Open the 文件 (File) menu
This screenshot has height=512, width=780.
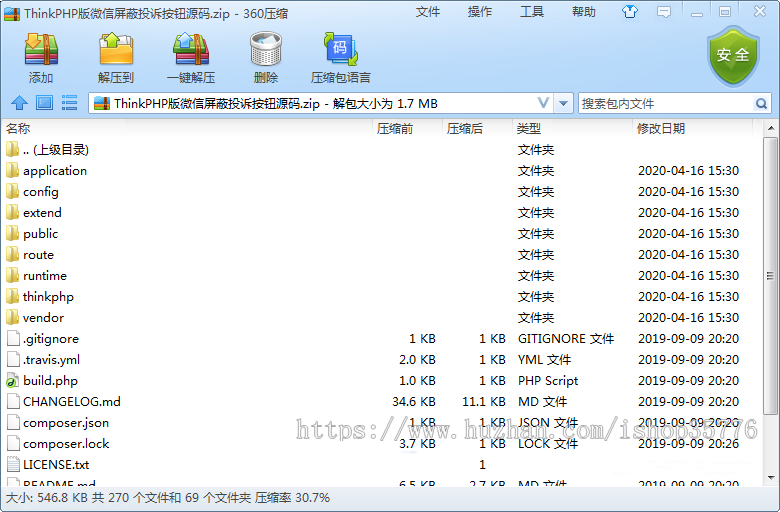tap(427, 12)
